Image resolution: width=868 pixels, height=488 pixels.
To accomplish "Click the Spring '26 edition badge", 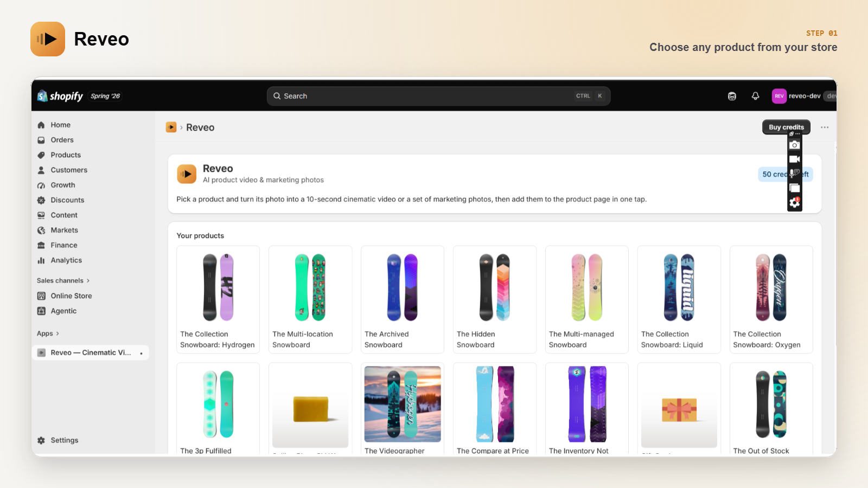I will point(105,96).
